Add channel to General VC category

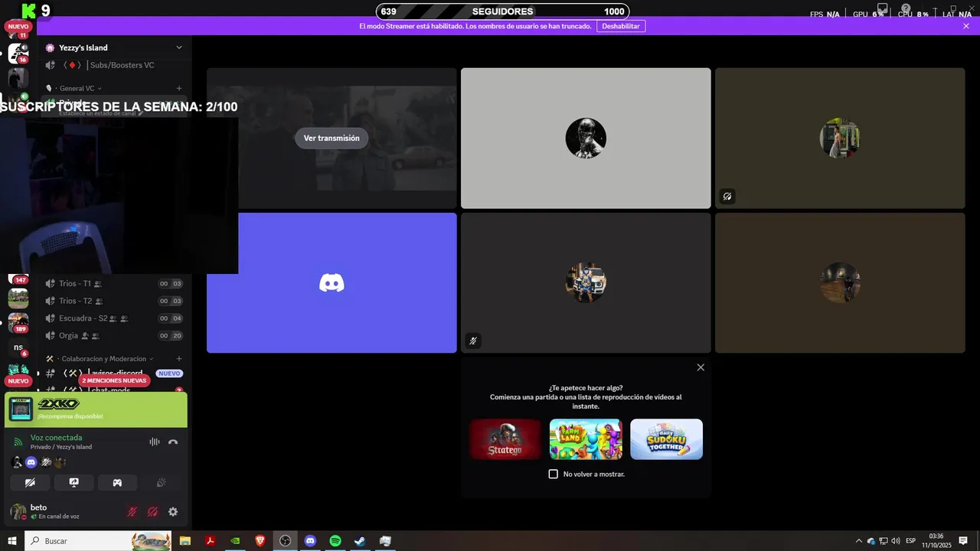179,88
